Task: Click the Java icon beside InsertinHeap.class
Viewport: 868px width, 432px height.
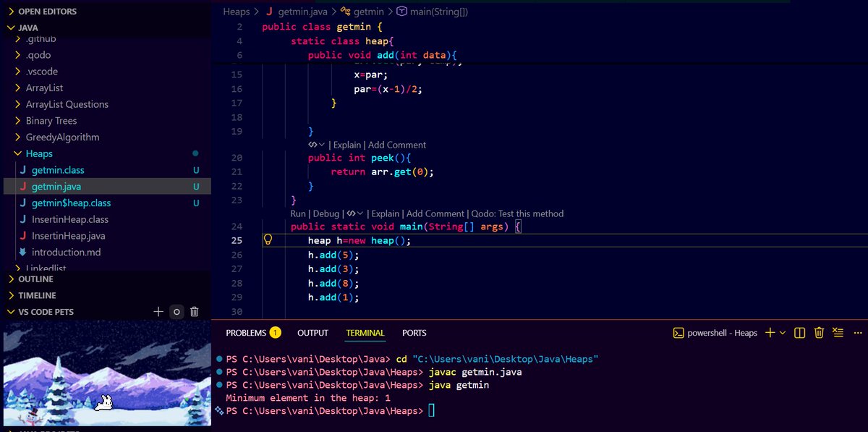Action: (23, 219)
